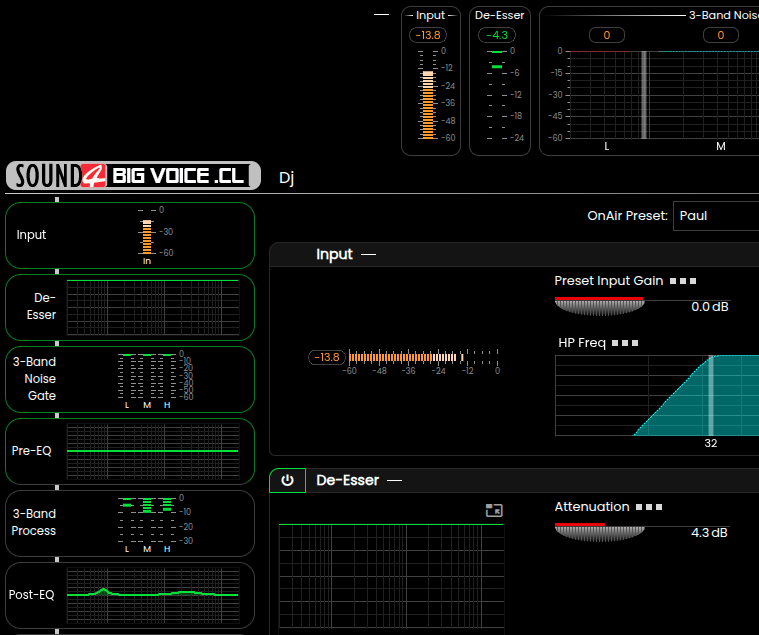Click the Pre-EQ flat curve thumbnail graph

tap(153, 452)
